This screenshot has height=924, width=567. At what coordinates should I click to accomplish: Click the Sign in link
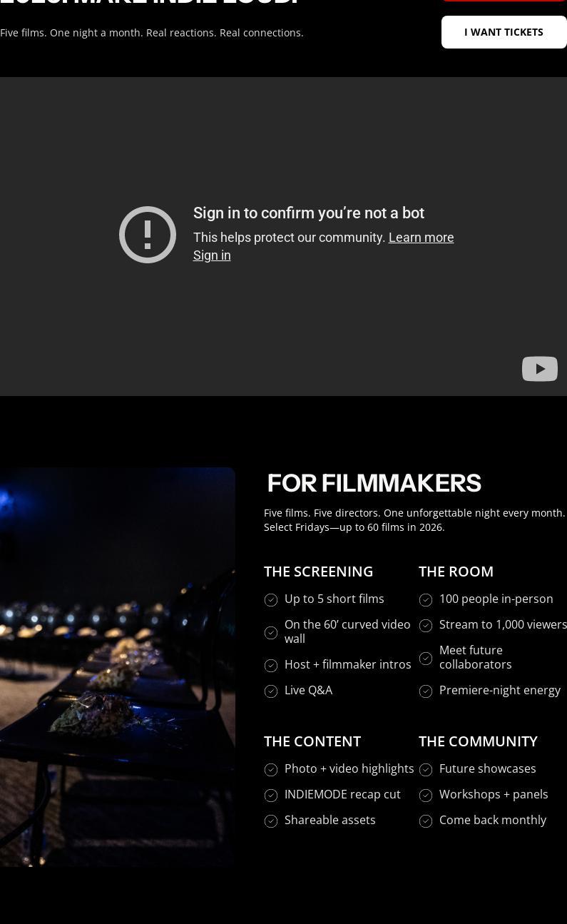coord(212,255)
